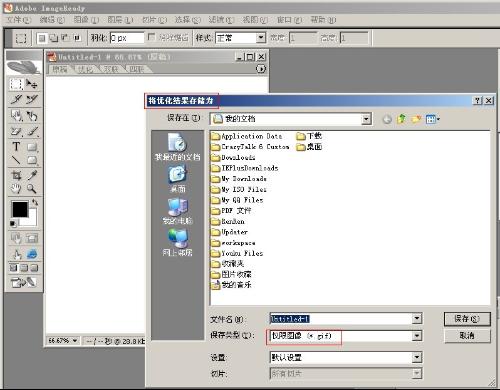
Task: Open the document window flyout arrow menu
Action: 261,69
